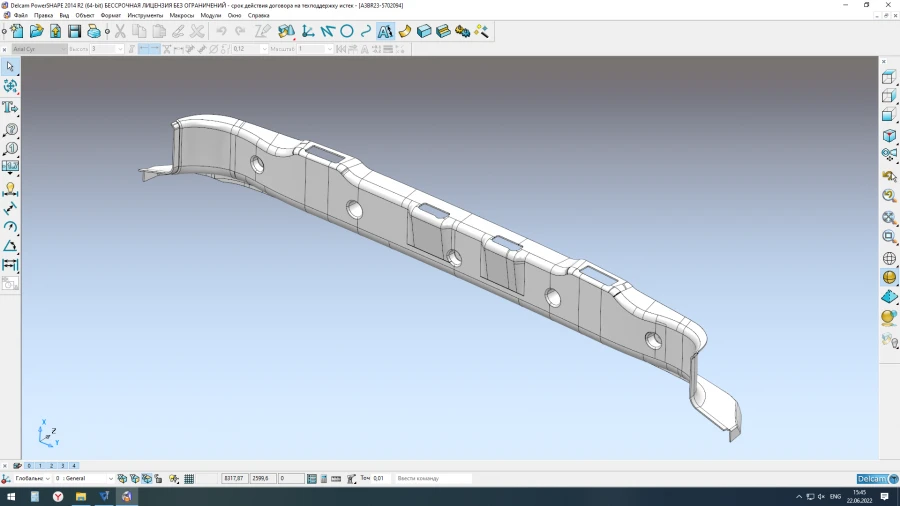The image size is (900, 506).
Task: Click the 'Ввести команду' command input field
Action: point(432,479)
